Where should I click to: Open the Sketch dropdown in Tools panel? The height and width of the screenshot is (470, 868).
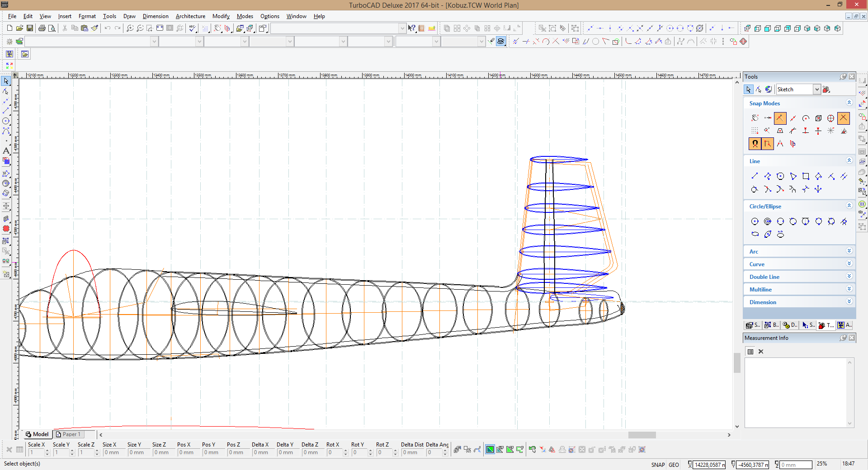point(816,89)
